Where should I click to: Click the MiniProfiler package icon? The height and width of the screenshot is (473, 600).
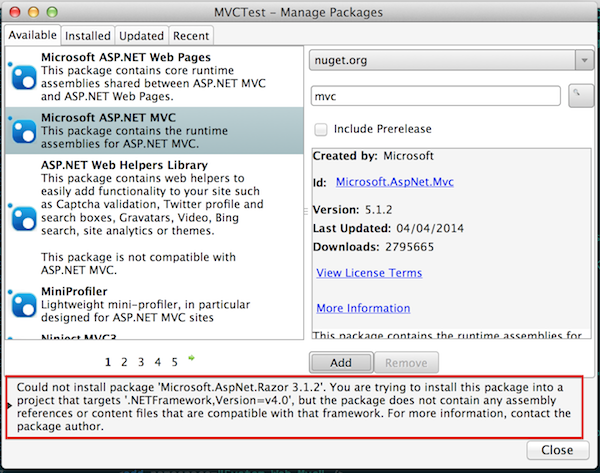pos(24,305)
